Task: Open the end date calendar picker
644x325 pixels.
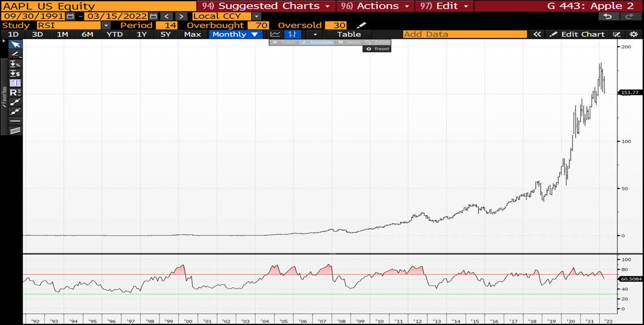Action: coord(153,16)
